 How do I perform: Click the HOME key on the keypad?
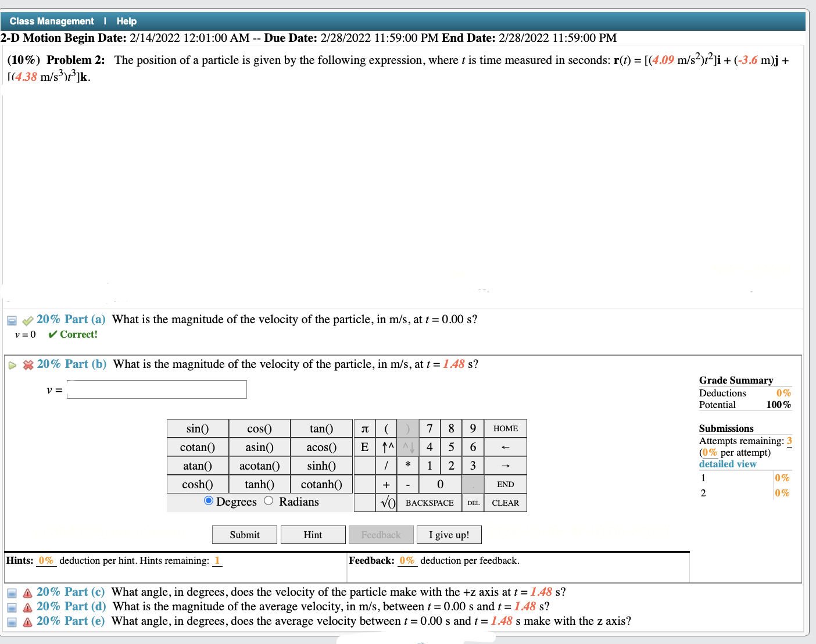[506, 428]
